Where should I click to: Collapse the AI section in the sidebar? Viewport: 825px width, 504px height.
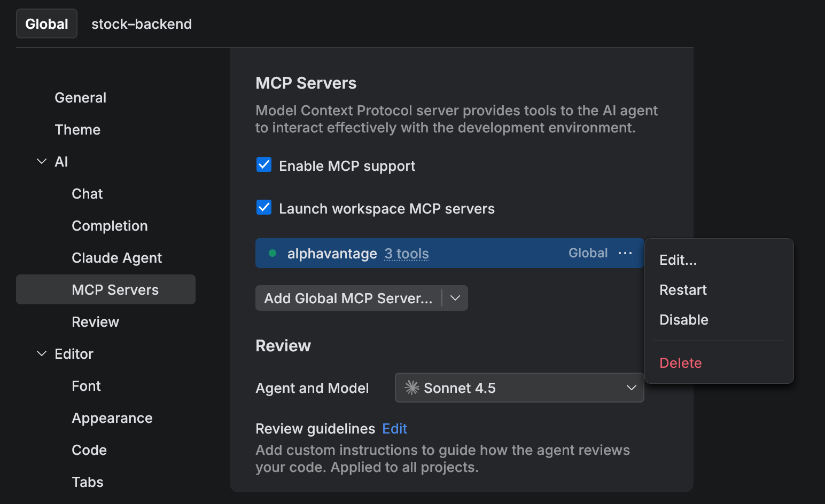click(x=41, y=161)
